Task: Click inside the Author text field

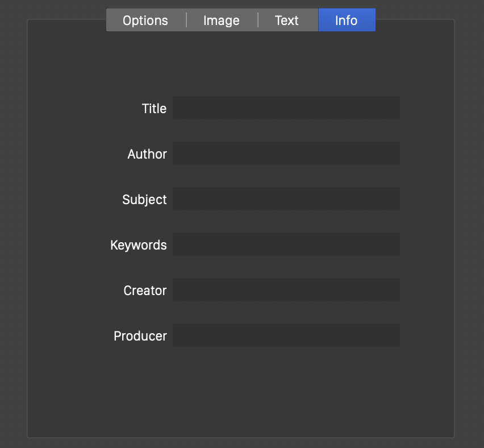Action: click(286, 154)
